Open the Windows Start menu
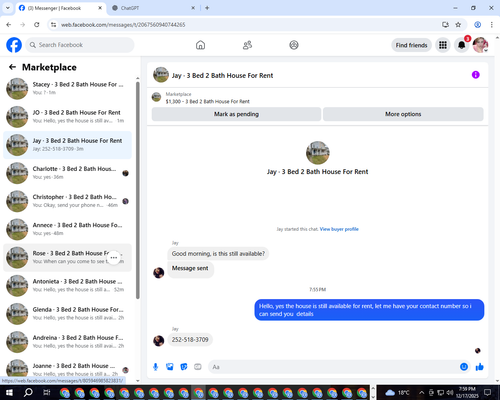Viewport: 500px width, 400px height. [9, 393]
